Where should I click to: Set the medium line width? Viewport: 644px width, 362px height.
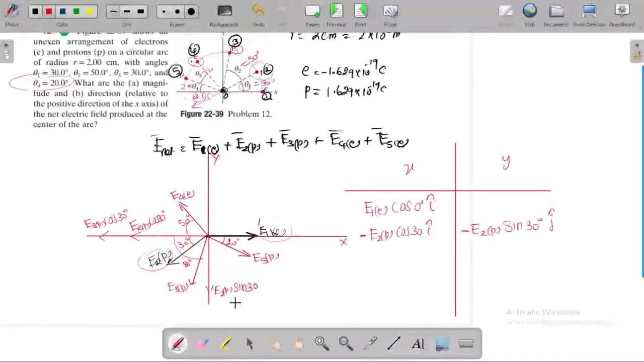(127, 12)
